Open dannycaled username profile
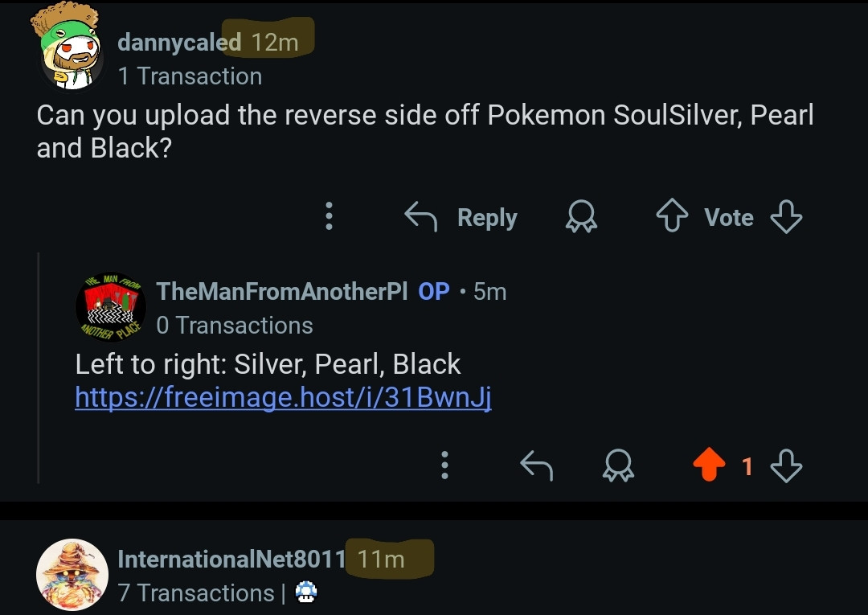The image size is (868, 615). 178,43
